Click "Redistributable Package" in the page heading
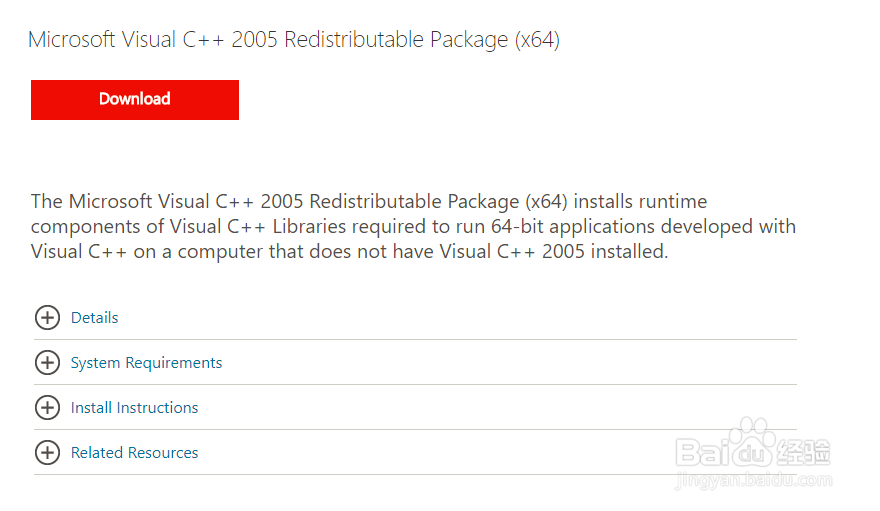Image resolution: width=880 pixels, height=511 pixels. click(396, 40)
